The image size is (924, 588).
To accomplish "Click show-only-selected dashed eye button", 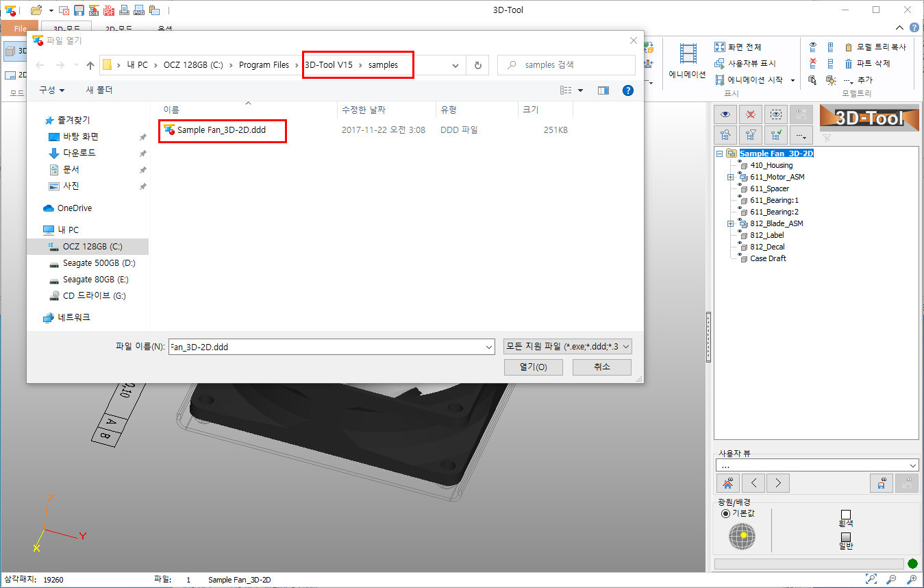I will point(776,114).
